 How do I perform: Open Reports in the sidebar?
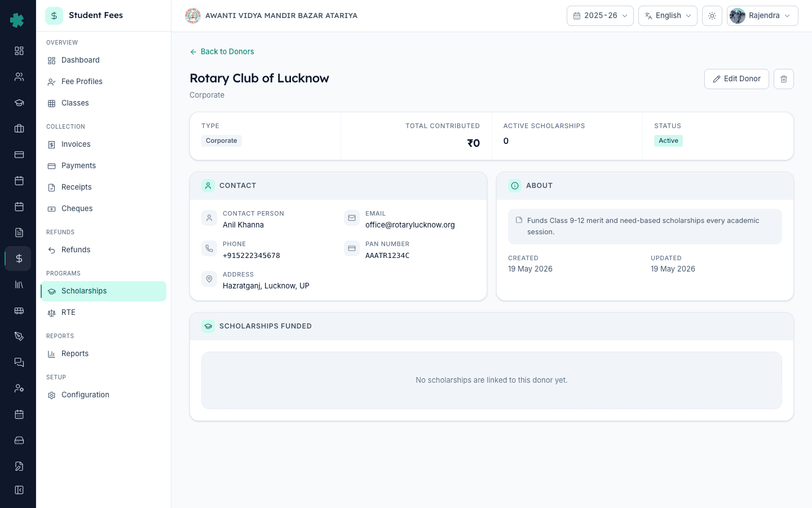pos(103,354)
